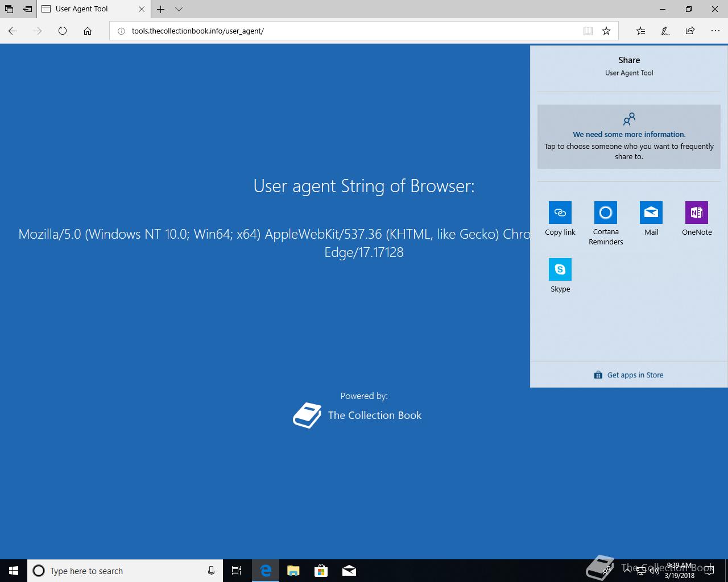This screenshot has width=728, height=582.
Task: Add page to favorites with star icon
Action: click(606, 31)
